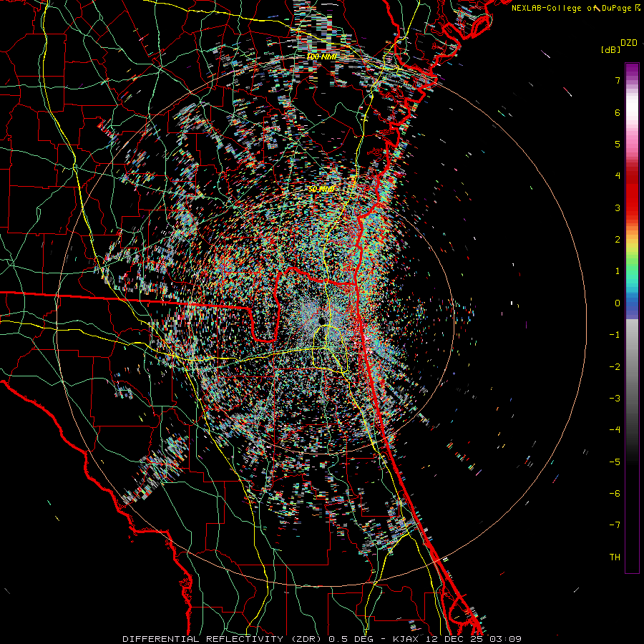Viewport: 644px width, 644px height.
Task: Click the 6 value on color scale
Action: (x=618, y=112)
